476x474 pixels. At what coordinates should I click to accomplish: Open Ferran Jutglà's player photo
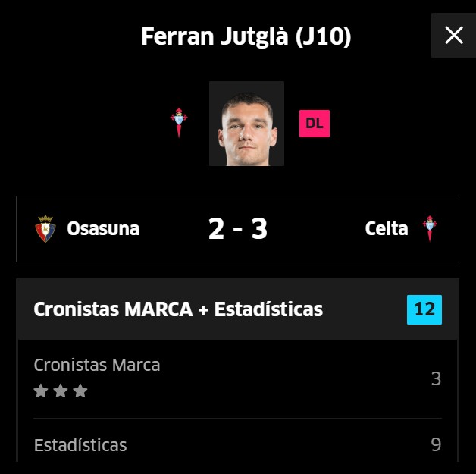pyautogui.click(x=246, y=124)
